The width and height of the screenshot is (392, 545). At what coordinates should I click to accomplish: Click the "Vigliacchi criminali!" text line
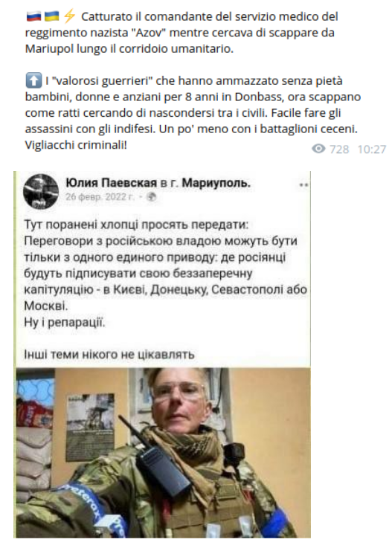(x=76, y=145)
